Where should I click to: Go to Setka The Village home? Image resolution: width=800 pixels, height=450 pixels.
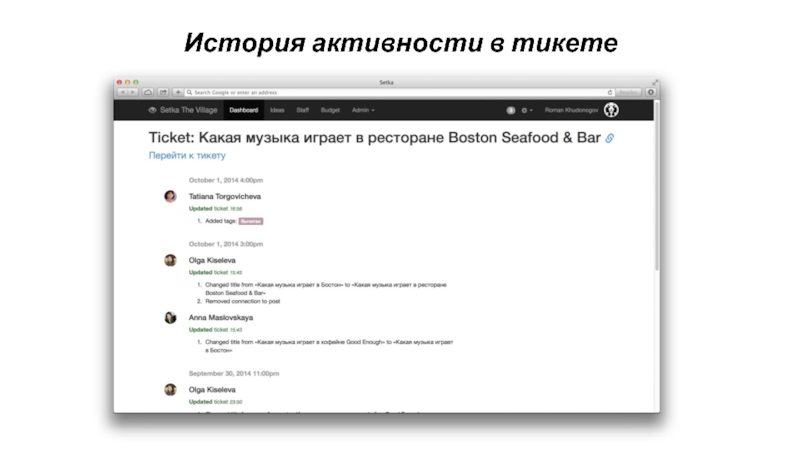188,110
